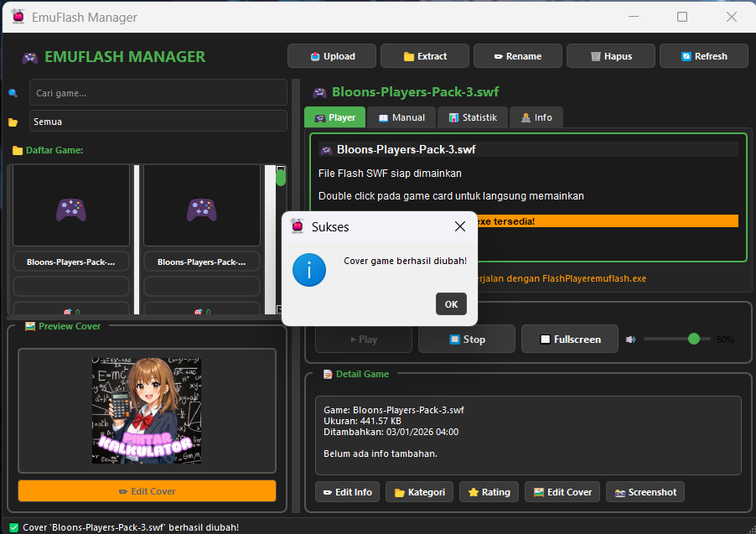Switch to the Statistik tab
Viewport: 756px width, 534px height.
(473, 117)
